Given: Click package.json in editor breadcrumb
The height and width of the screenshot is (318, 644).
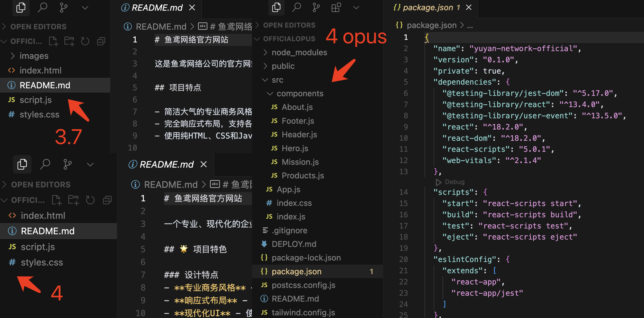Looking at the screenshot, I should point(431,25).
